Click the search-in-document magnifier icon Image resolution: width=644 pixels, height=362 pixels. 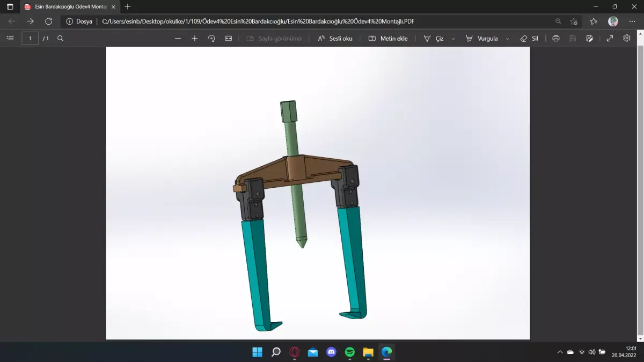click(60, 38)
